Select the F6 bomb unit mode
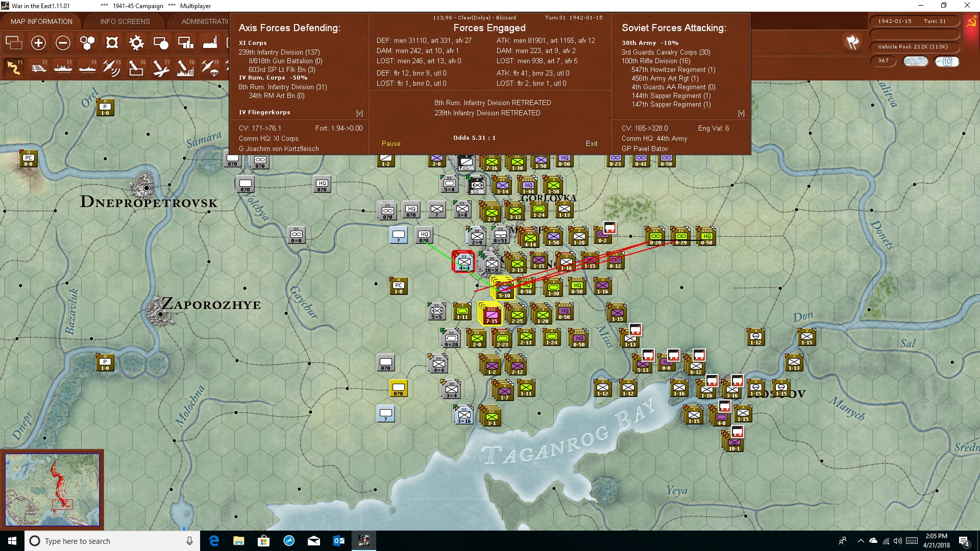 136,67
